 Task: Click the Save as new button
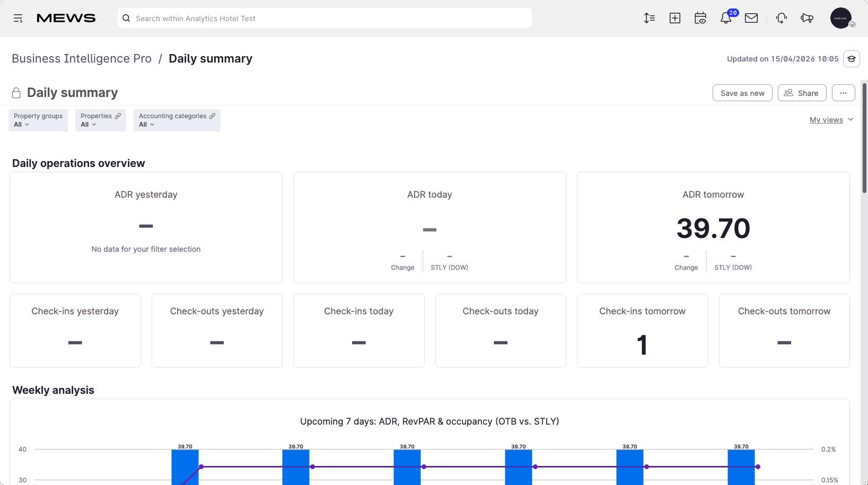click(742, 93)
